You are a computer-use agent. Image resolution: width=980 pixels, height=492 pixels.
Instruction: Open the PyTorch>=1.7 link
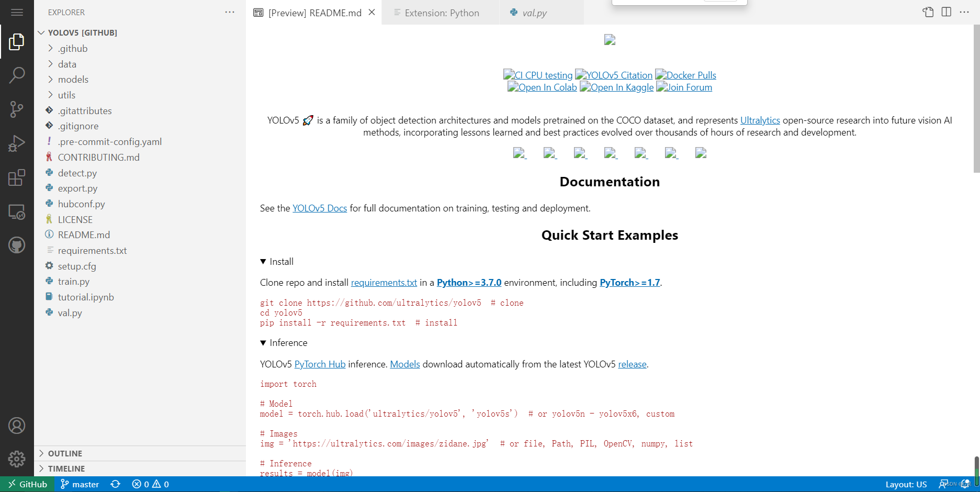point(629,283)
